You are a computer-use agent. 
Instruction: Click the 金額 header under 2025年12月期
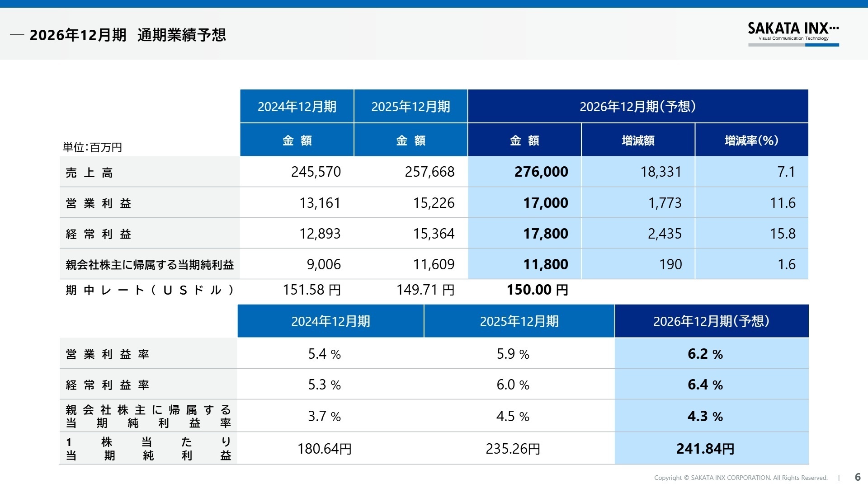[410, 140]
